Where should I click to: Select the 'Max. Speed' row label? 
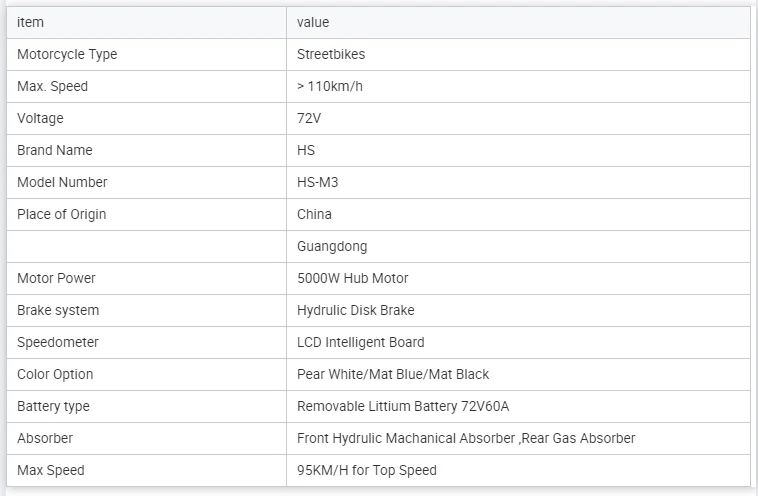pos(52,87)
